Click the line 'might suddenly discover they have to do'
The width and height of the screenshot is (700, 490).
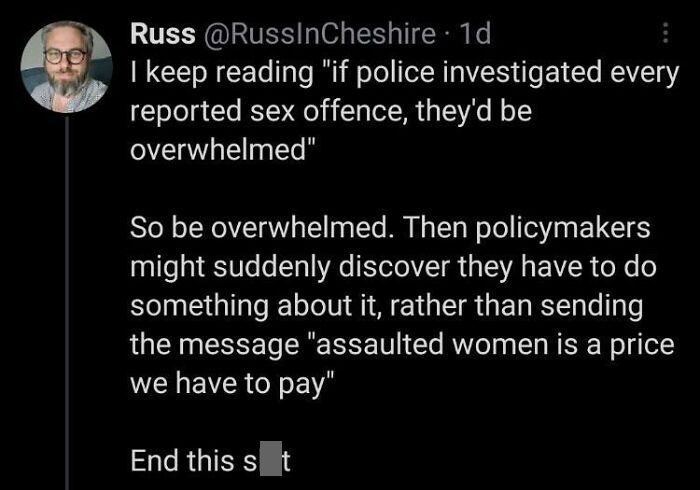[393, 267]
